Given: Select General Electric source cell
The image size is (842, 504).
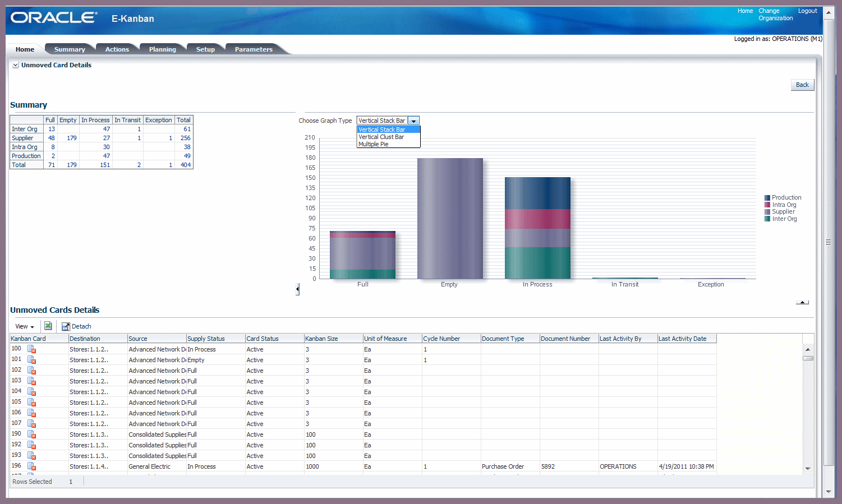Looking at the screenshot, I should tap(157, 466).
